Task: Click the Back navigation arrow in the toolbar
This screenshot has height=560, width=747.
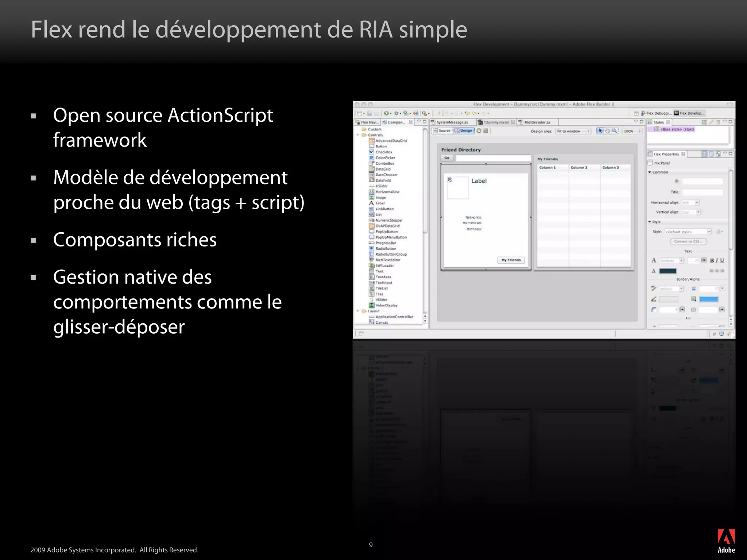Action: 474,113
